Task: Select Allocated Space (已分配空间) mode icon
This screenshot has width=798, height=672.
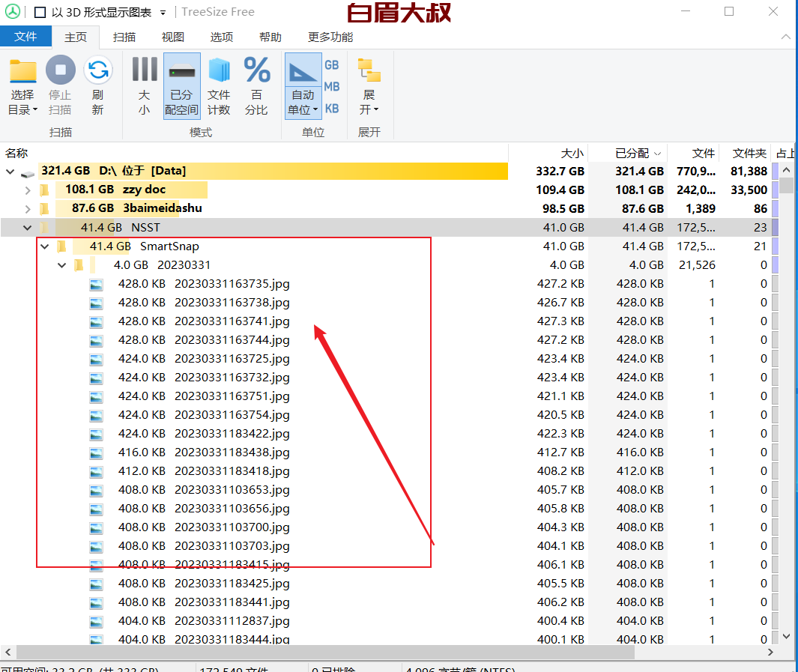Action: click(x=181, y=71)
